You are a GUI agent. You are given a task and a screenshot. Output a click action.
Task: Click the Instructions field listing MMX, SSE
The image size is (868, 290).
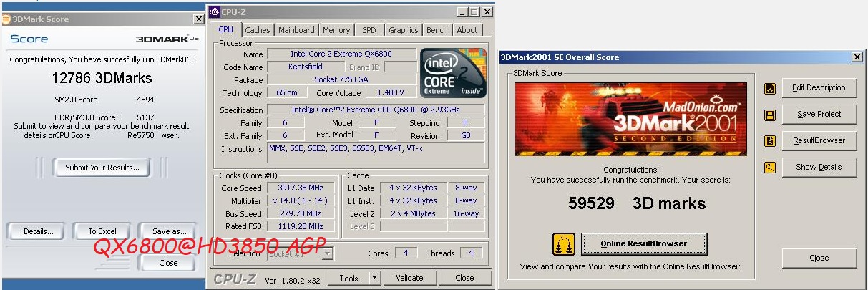coord(376,153)
